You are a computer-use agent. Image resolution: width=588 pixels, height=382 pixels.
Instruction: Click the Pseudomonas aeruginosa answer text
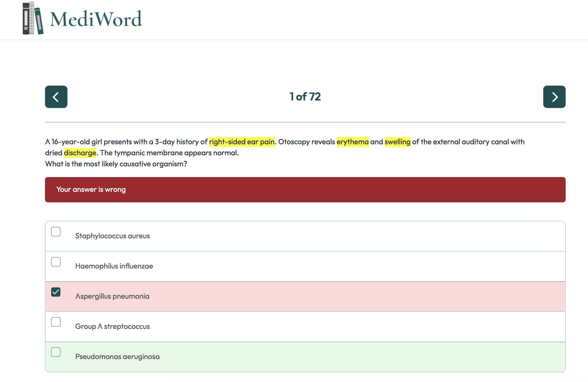click(x=117, y=357)
